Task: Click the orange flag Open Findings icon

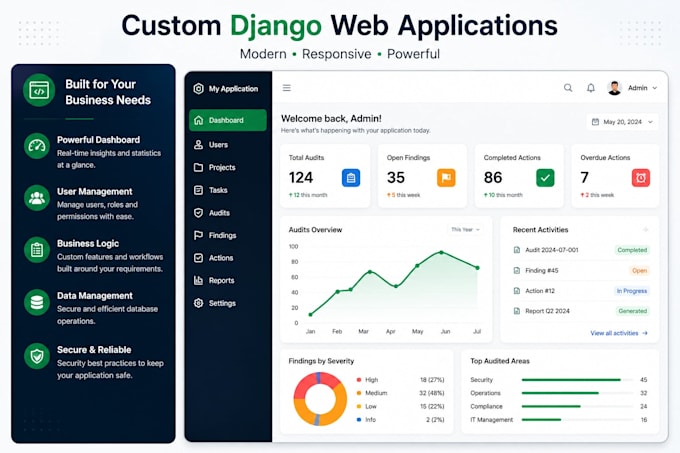Action: point(446,178)
